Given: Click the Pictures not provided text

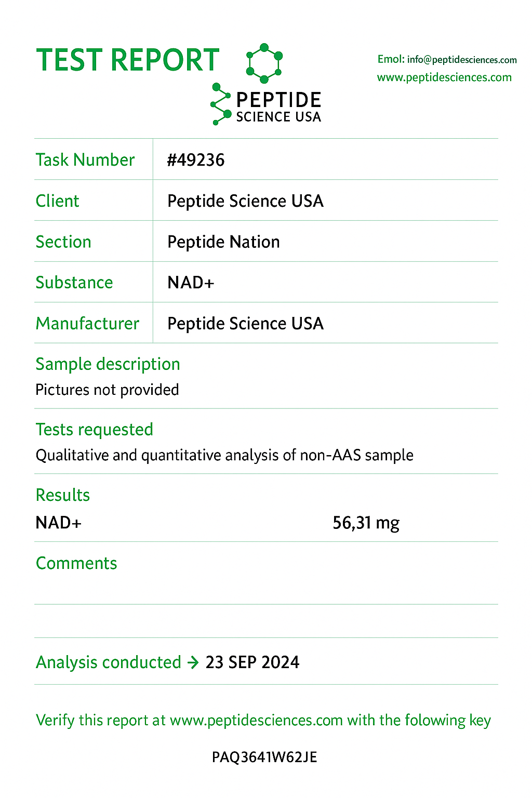Looking at the screenshot, I should pyautogui.click(x=107, y=390).
